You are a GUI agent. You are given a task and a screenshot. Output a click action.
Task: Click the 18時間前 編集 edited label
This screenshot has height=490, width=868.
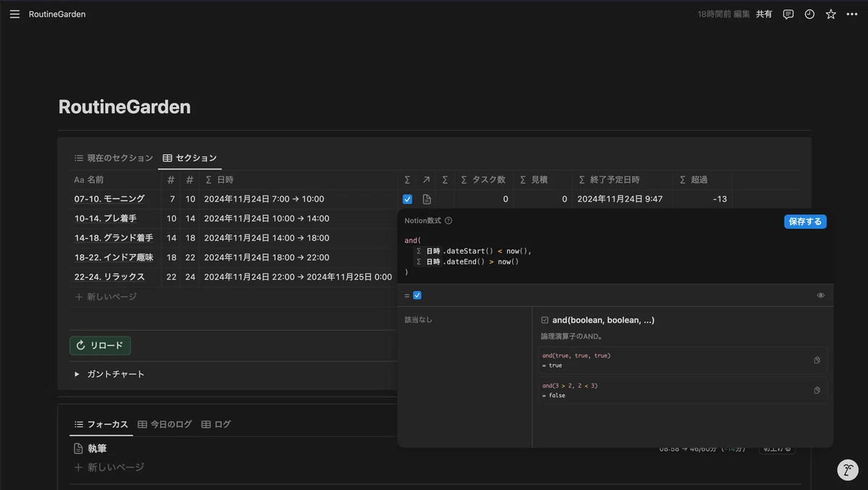[723, 14]
